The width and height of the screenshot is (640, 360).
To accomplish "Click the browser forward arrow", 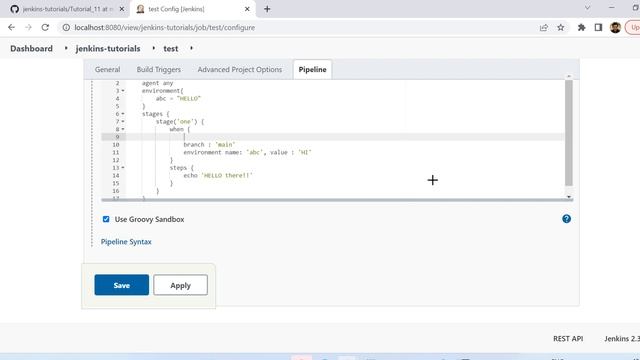I will (28, 27).
